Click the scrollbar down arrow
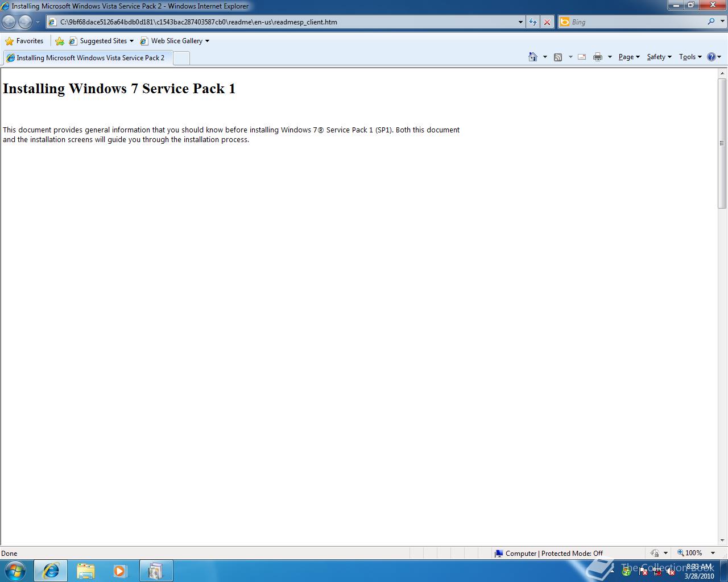The image size is (728, 582). click(722, 541)
